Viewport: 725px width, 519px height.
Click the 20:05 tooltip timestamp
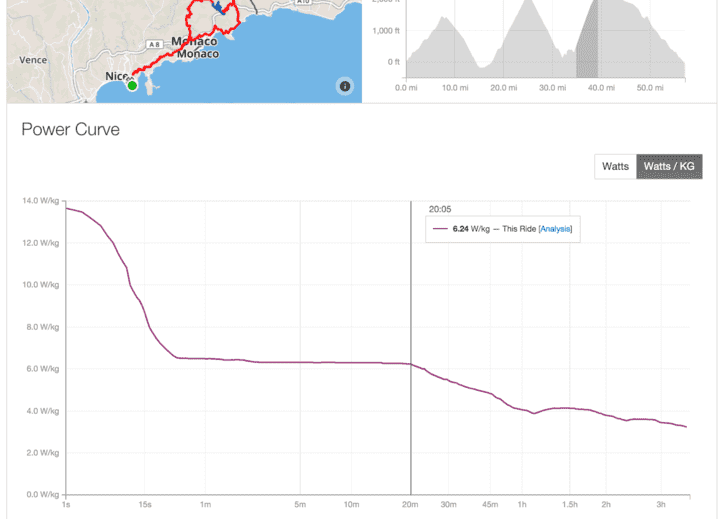pos(440,209)
